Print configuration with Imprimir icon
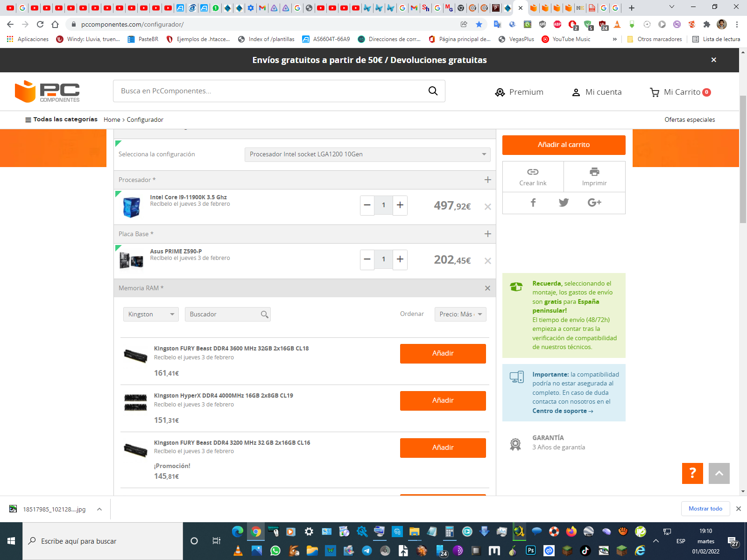The height and width of the screenshot is (560, 747). click(594, 172)
